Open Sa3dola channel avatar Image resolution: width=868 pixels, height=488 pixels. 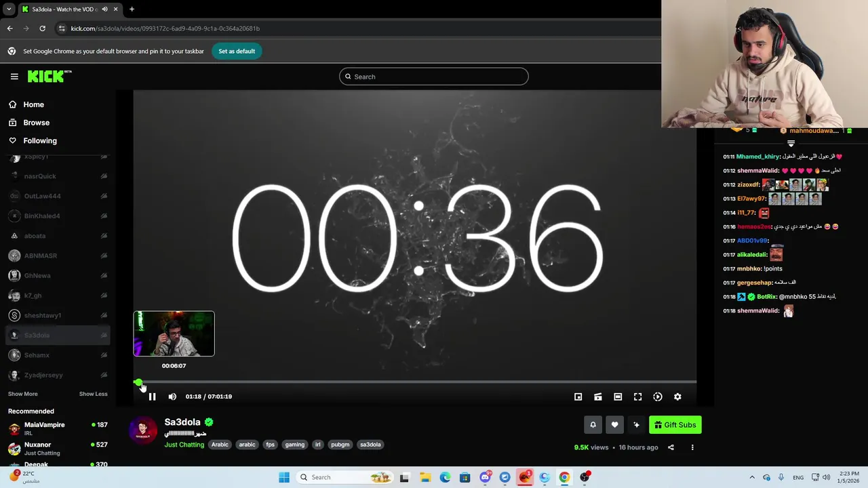tap(143, 430)
